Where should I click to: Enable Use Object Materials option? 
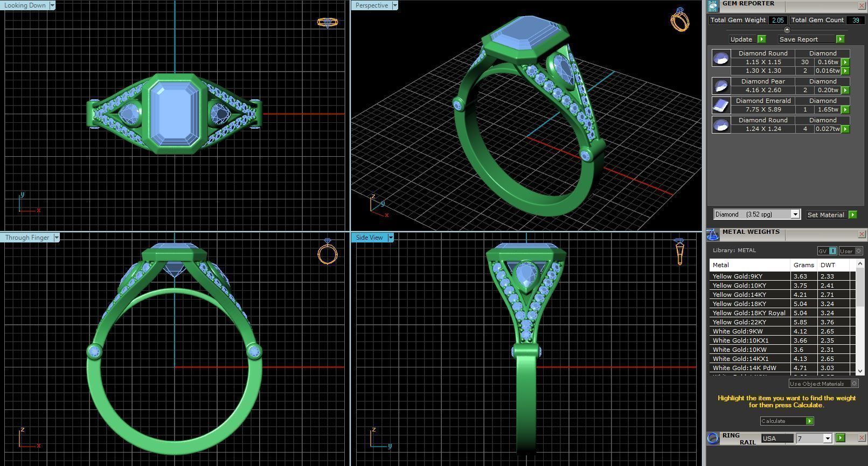[823, 384]
